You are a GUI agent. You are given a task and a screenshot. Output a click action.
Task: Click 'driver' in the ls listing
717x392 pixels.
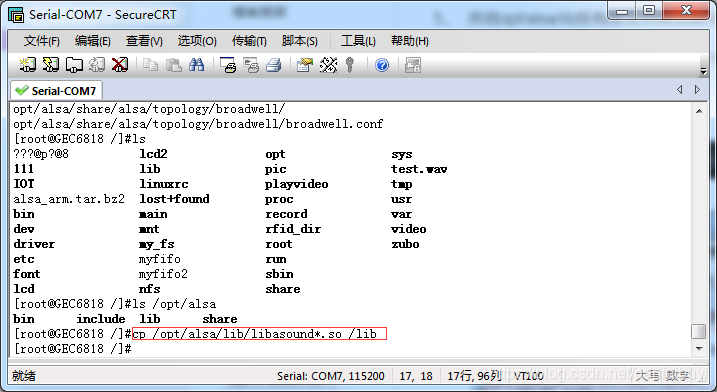34,244
